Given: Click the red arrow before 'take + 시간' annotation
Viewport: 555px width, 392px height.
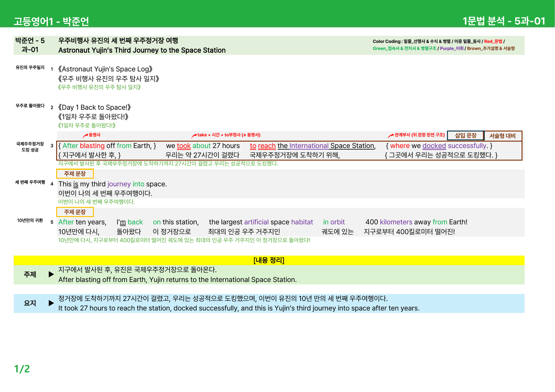Looking at the screenshot, I should tap(194, 135).
